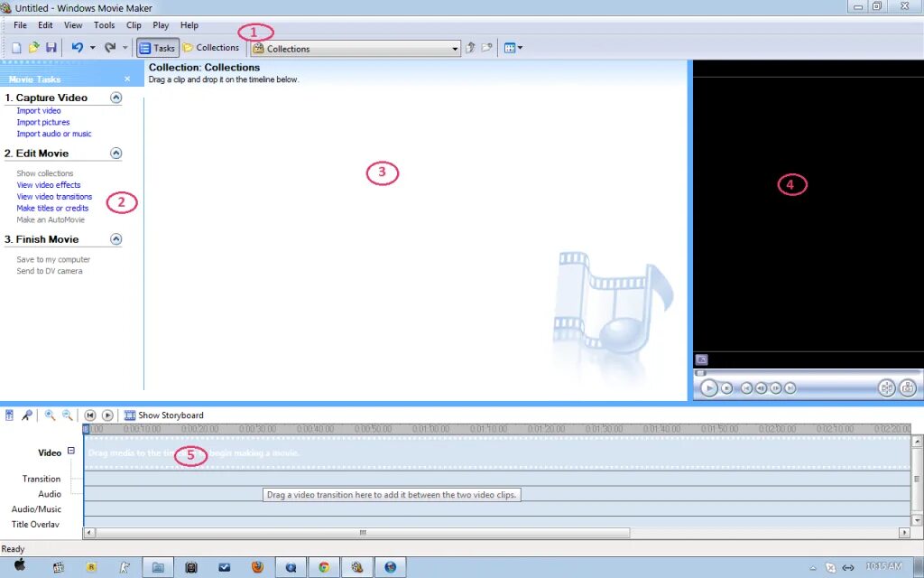
Task: Click the Split Clip icon
Action: point(886,388)
